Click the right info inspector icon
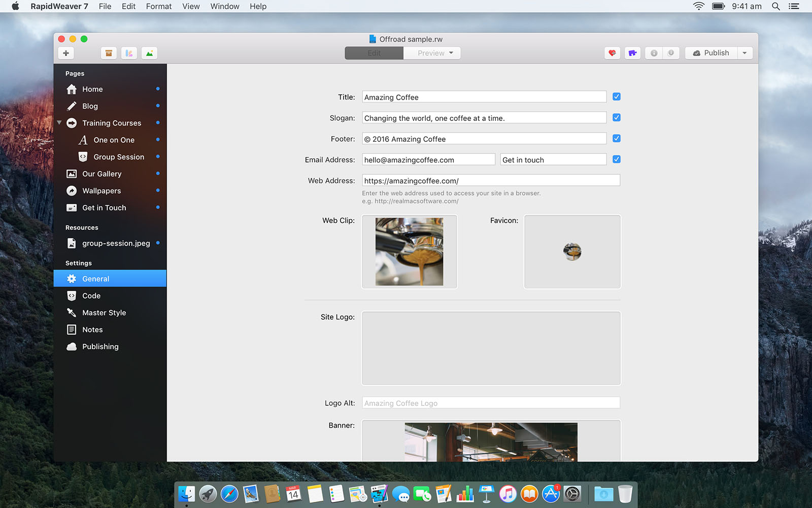 tap(671, 53)
